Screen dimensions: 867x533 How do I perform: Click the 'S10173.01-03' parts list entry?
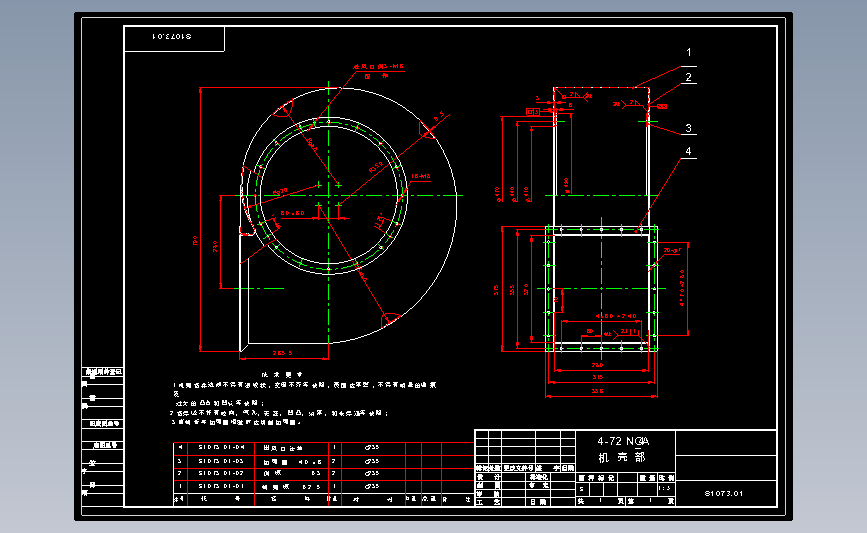(x=221, y=461)
